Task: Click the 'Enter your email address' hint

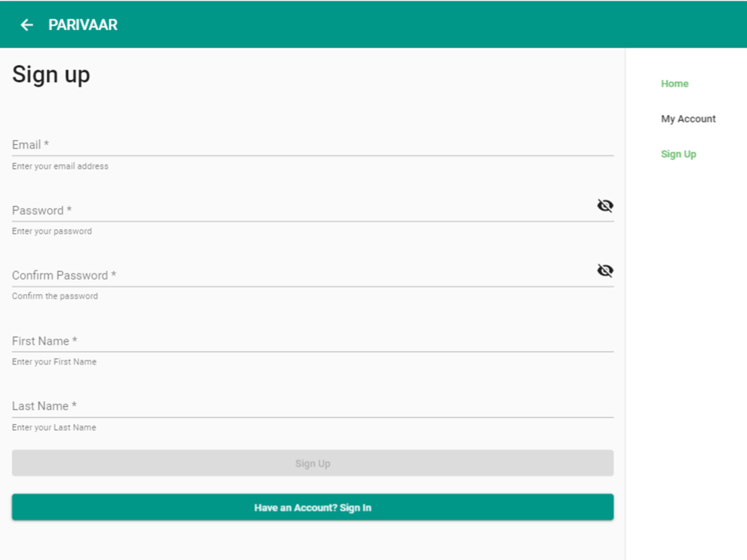Action: coord(60,167)
